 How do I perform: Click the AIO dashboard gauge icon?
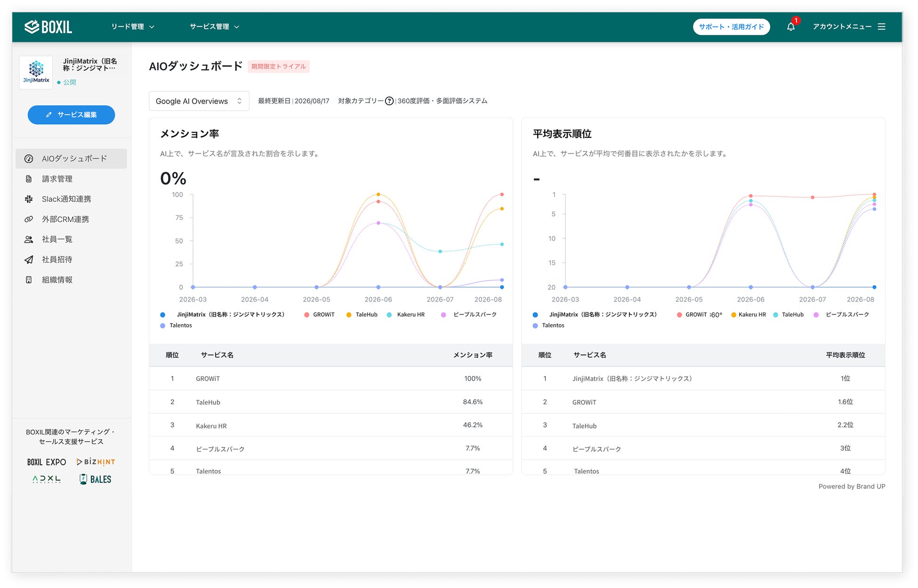pos(29,159)
